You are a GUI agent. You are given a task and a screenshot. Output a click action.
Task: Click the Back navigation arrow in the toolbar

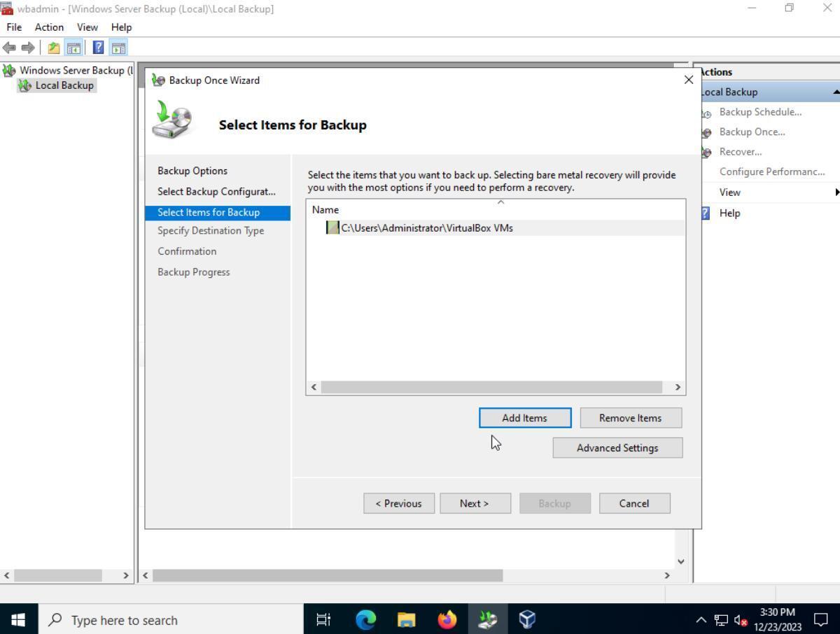[x=9, y=47]
